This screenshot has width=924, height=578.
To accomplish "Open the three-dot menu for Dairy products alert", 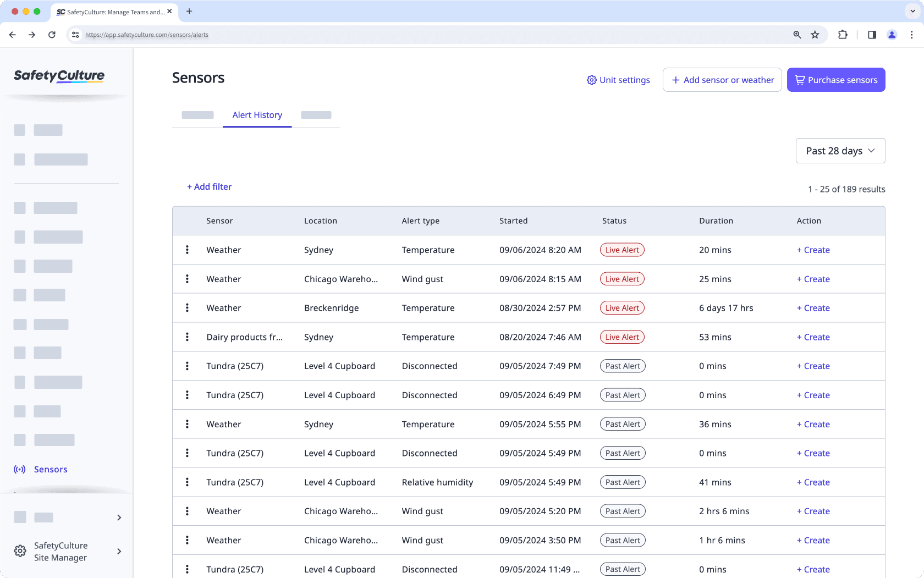I will (187, 337).
